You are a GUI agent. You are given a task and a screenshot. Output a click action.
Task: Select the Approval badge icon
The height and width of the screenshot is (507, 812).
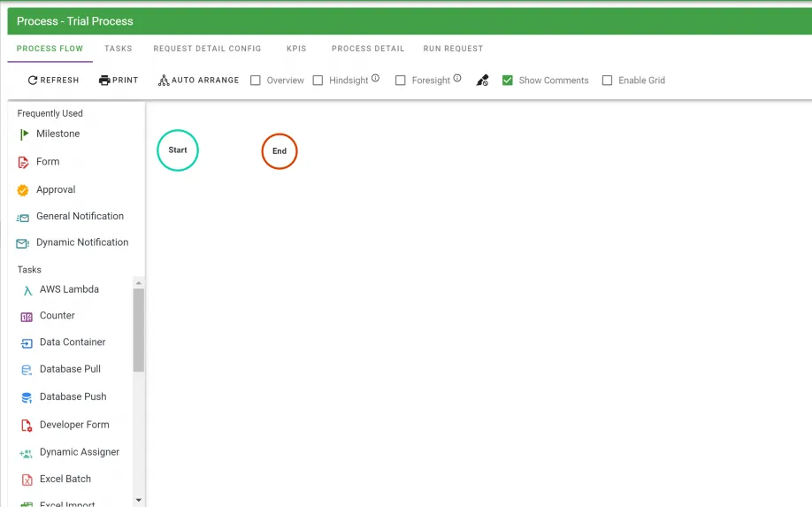(x=24, y=190)
